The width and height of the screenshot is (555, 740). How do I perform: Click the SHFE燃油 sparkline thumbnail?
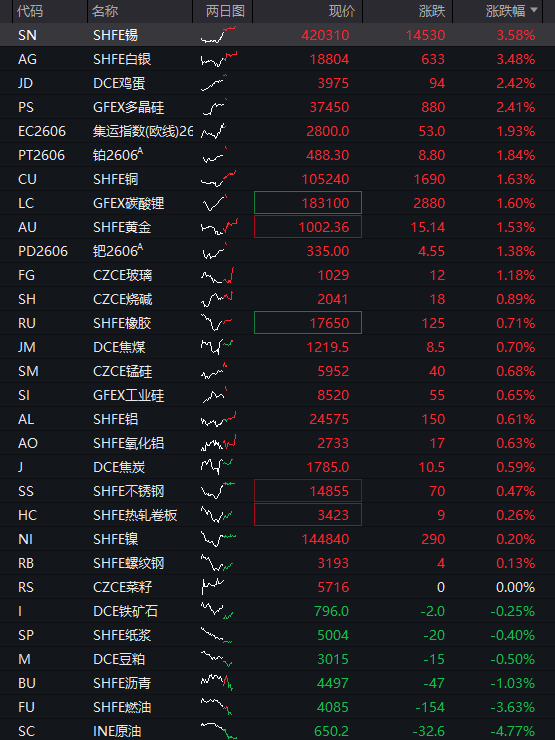pos(217,706)
